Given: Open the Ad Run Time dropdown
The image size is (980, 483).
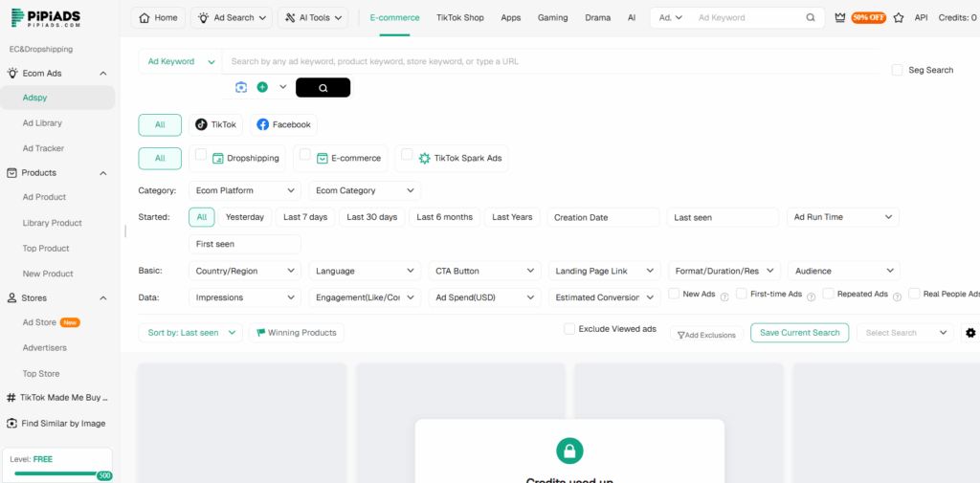Looking at the screenshot, I should [843, 217].
